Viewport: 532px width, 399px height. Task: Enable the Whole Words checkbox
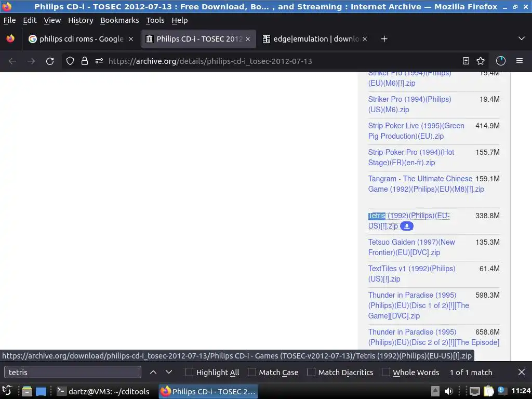click(x=386, y=372)
